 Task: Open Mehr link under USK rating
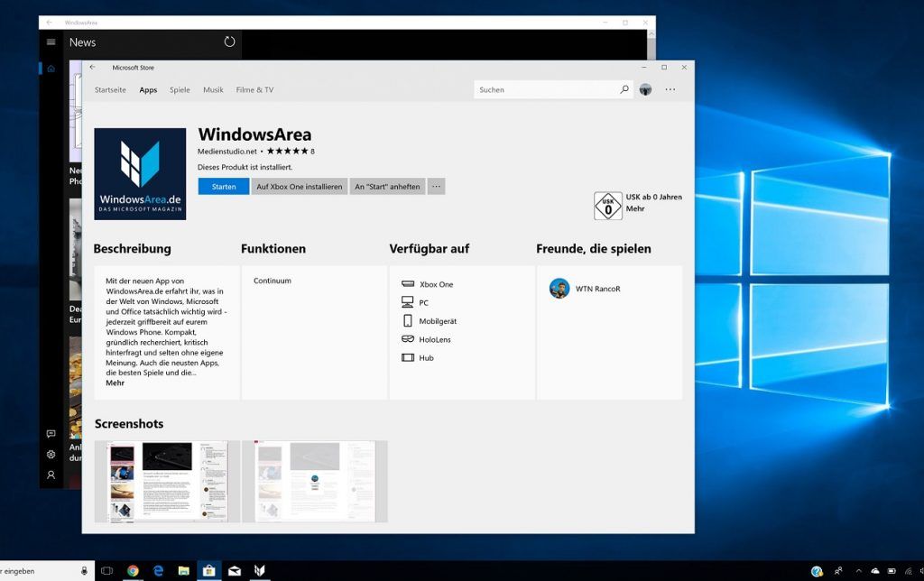click(635, 208)
